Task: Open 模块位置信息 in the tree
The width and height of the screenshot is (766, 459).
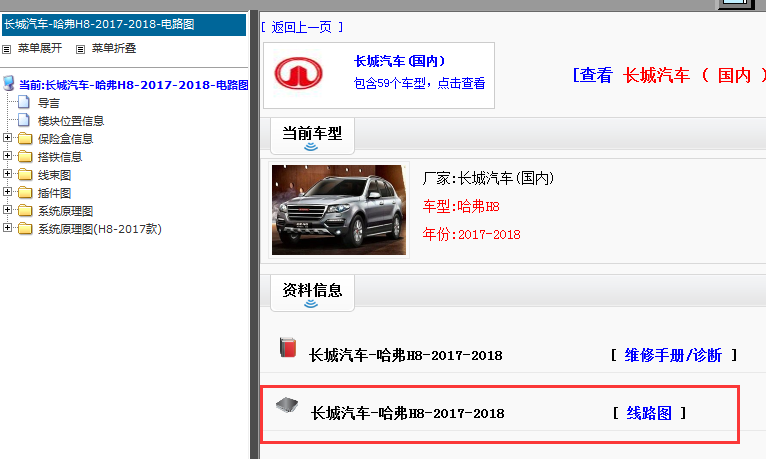Action: [x=71, y=121]
